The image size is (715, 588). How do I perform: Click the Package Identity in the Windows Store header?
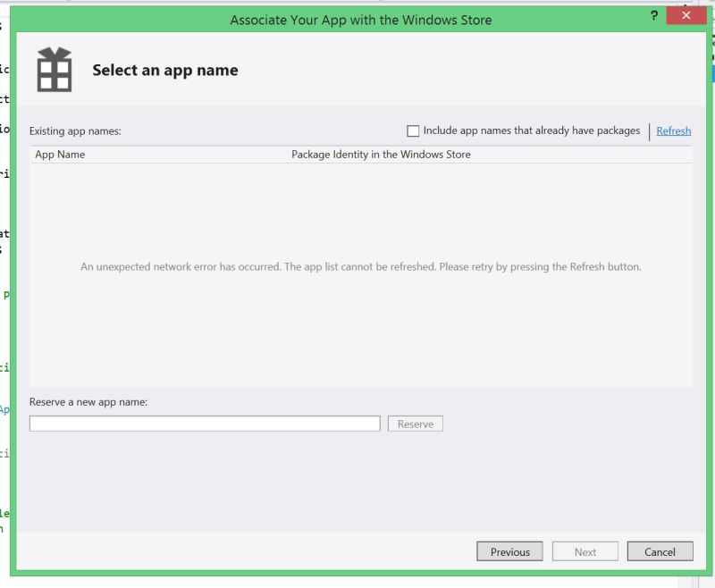pyautogui.click(x=380, y=155)
